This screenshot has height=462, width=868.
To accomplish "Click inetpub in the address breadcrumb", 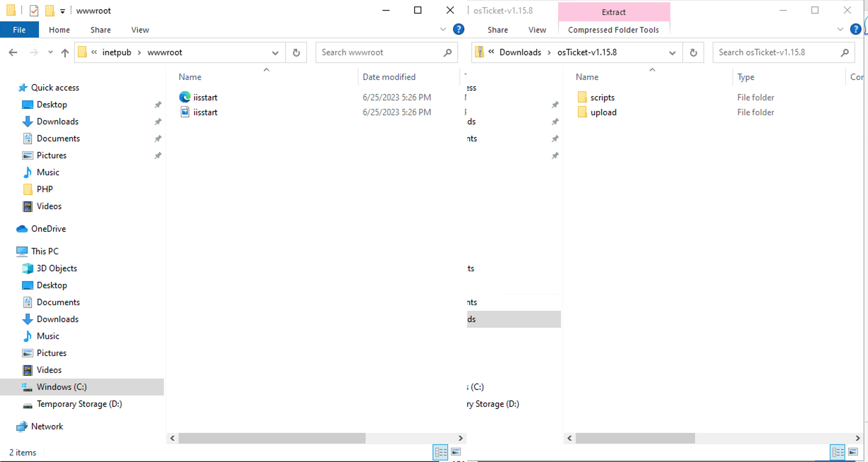I will pyautogui.click(x=116, y=53).
